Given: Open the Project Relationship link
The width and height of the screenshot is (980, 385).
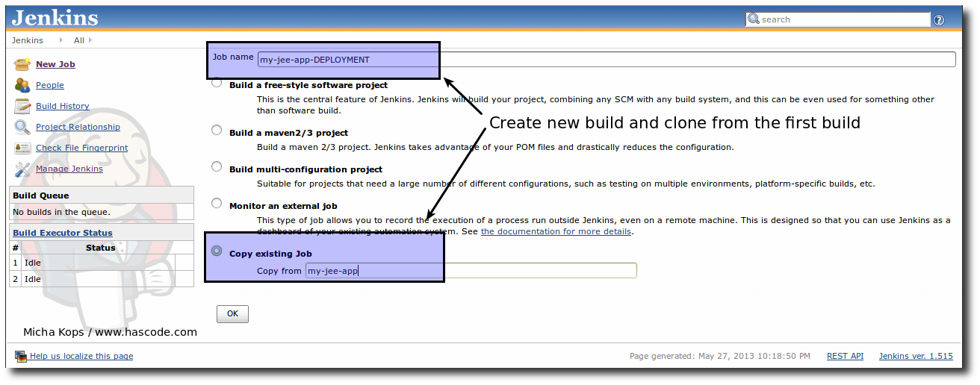Looking at the screenshot, I should pos(78,127).
